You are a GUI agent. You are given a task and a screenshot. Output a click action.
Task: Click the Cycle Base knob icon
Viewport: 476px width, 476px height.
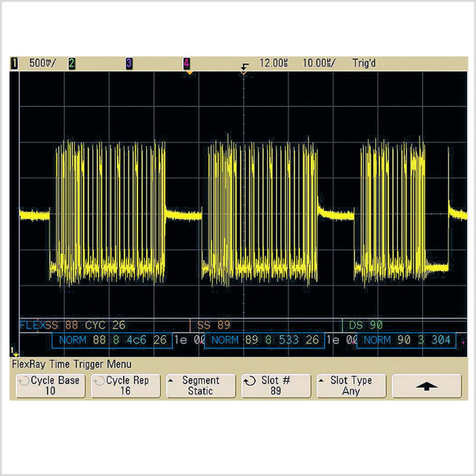(x=24, y=381)
